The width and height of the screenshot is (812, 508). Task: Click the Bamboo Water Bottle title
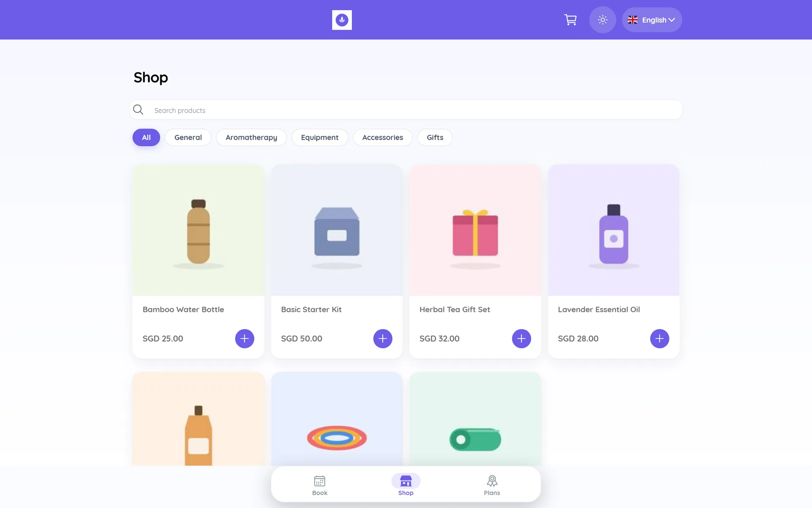(x=183, y=309)
